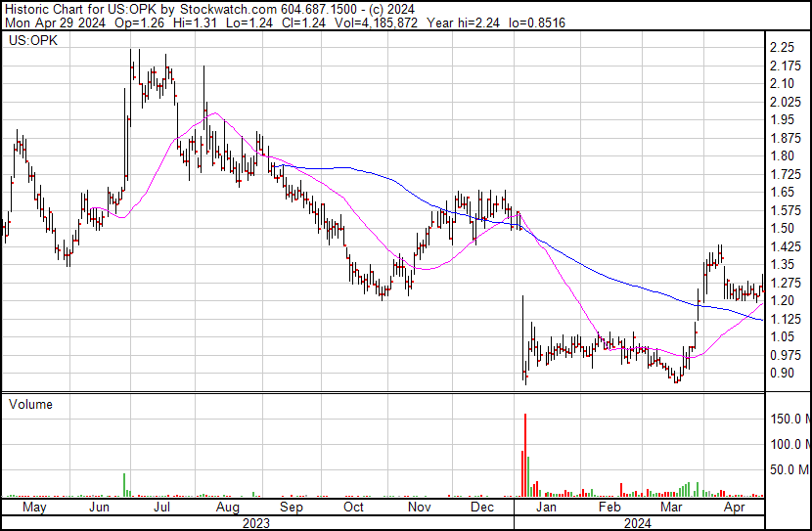Click the May month label
Viewport: 812px width, 531px height.
coord(34,508)
